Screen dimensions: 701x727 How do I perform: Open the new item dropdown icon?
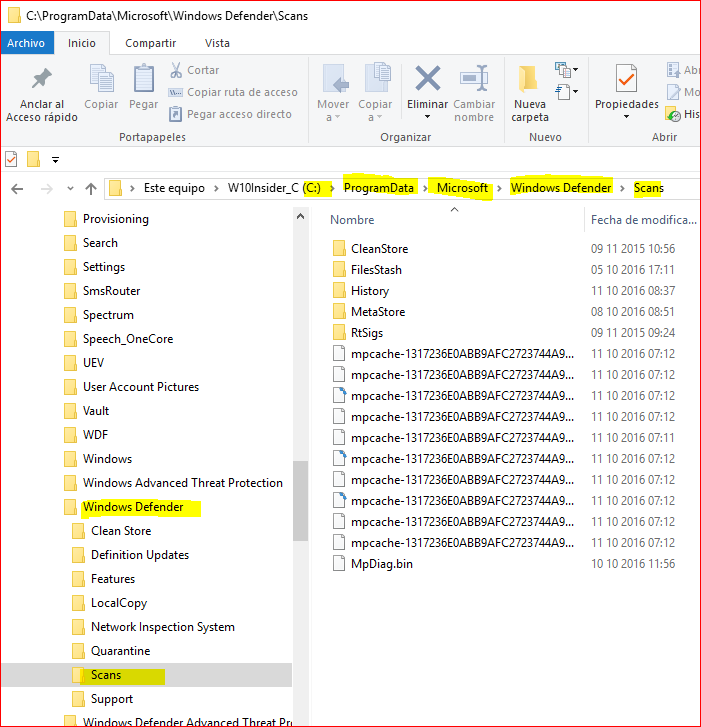pos(567,70)
